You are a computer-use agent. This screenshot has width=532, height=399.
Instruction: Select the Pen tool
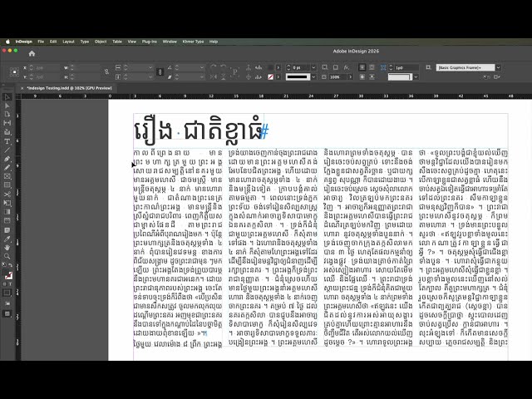click(x=7, y=159)
